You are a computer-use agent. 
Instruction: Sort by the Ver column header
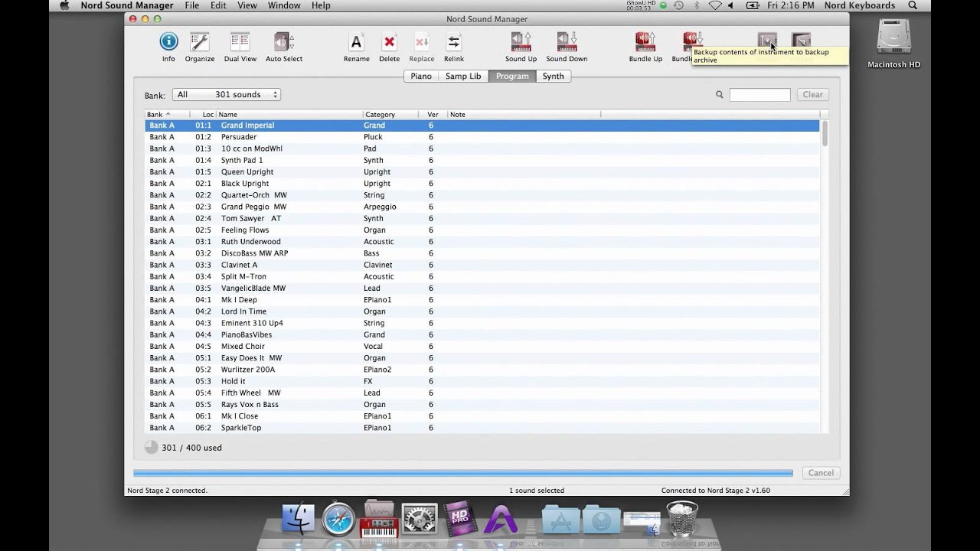(433, 115)
